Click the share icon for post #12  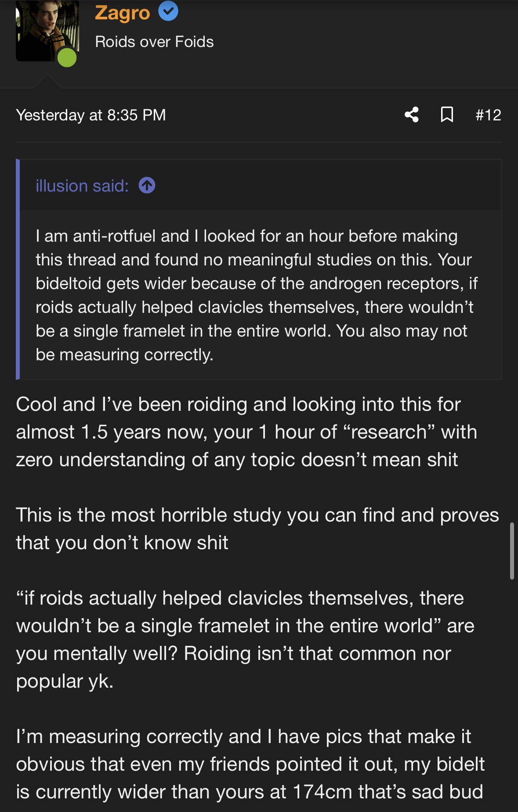pyautogui.click(x=412, y=115)
